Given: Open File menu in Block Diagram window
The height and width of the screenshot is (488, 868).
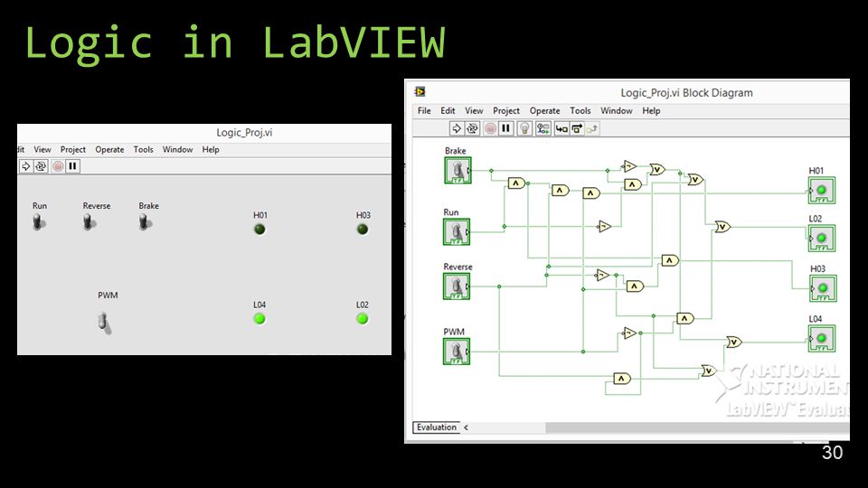Looking at the screenshot, I should tap(424, 110).
